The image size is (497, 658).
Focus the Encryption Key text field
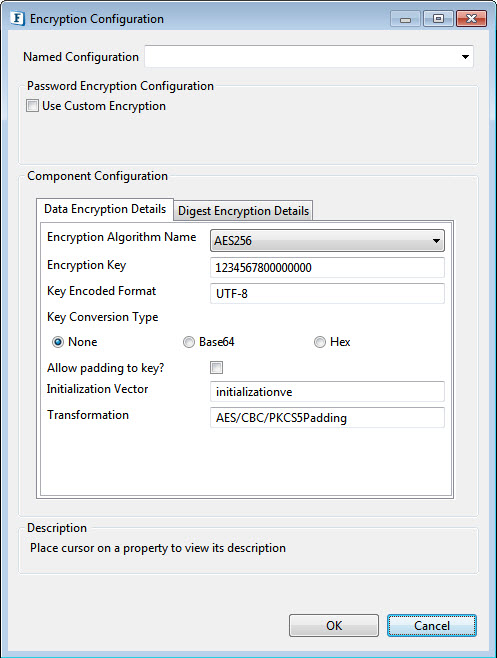pyautogui.click(x=327, y=268)
